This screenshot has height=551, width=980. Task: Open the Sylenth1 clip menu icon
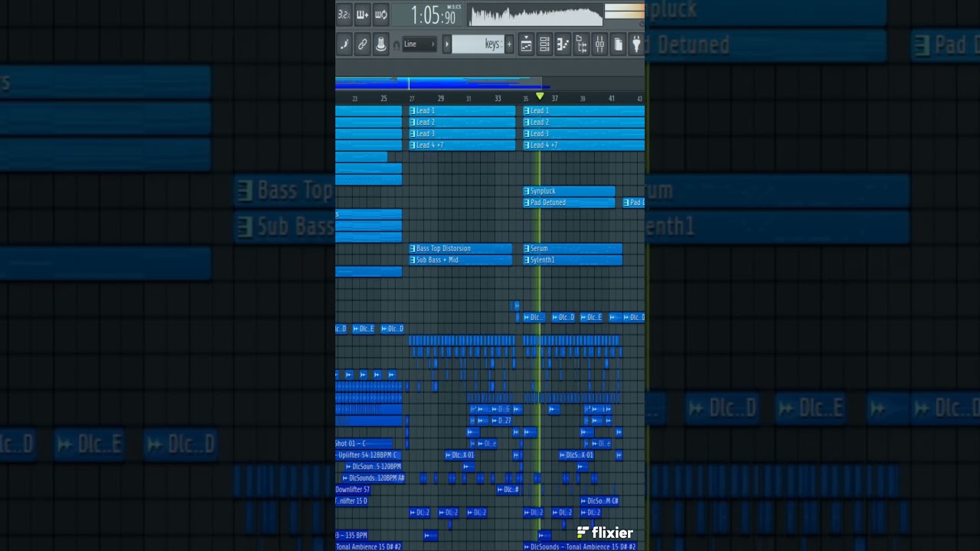coord(527,259)
